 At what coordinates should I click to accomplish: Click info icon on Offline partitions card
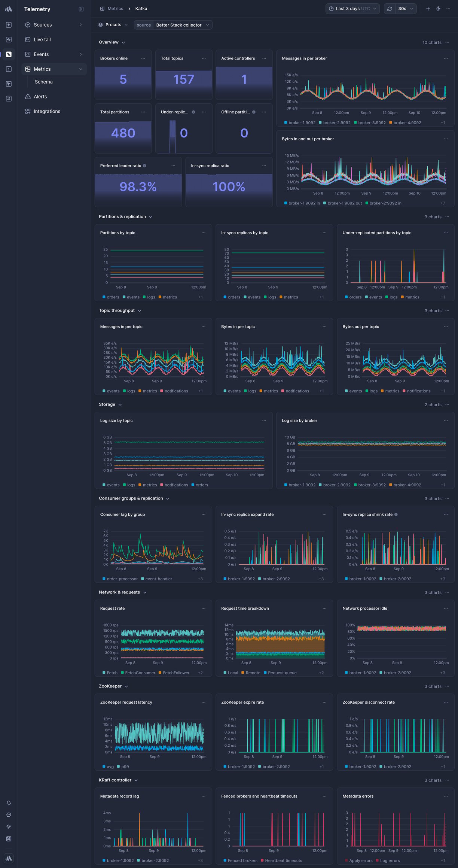tap(254, 112)
